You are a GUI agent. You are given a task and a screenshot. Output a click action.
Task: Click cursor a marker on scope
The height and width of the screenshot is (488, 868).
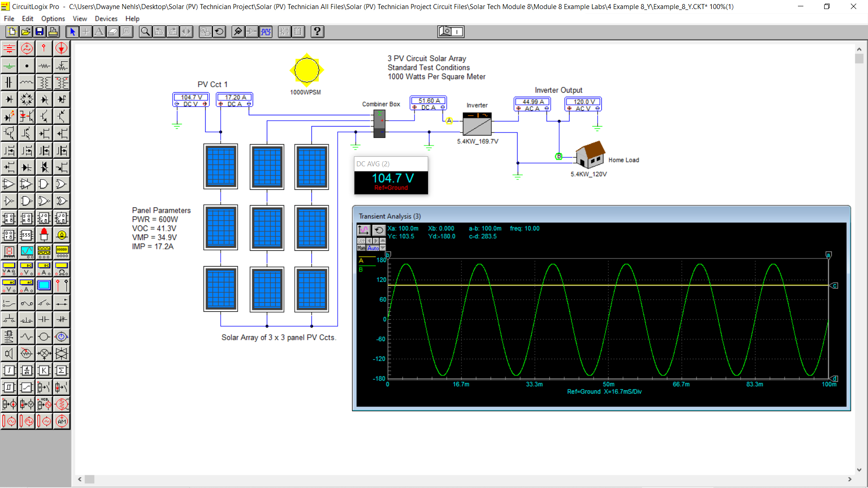point(829,255)
